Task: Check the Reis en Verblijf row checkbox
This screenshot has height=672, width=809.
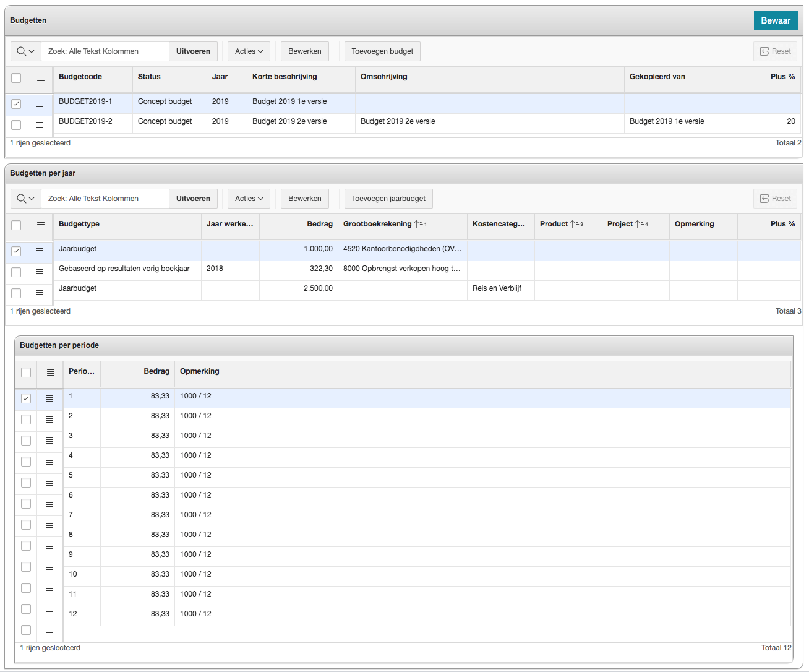Action: pos(16,293)
